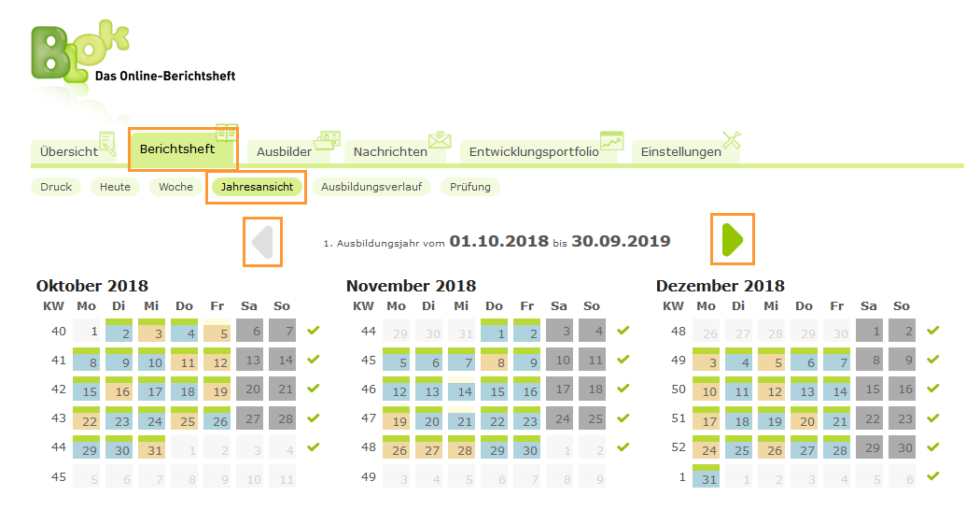Viewport: 980px width, 510px height.
Task: Click checkmark for KW 41 in Oktober
Action: tap(313, 360)
